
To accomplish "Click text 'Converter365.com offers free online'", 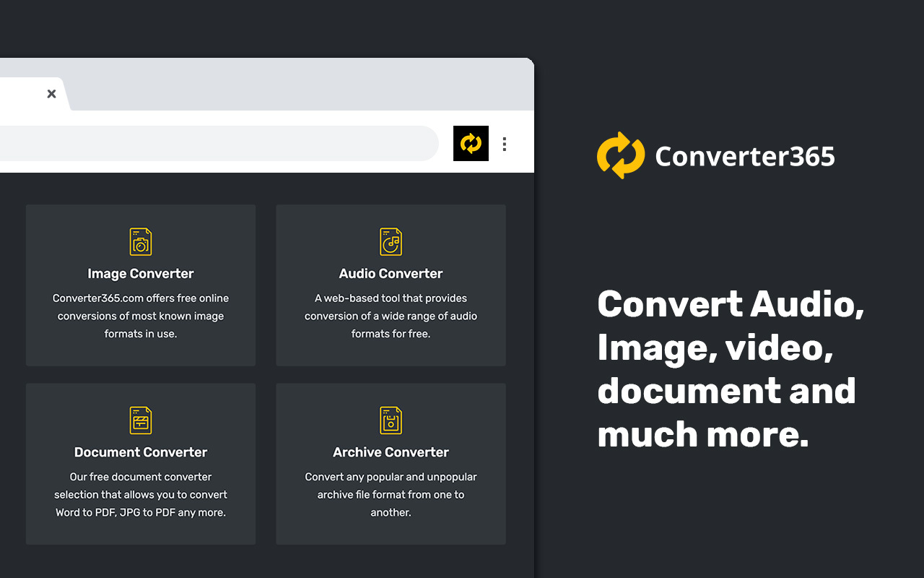I will (141, 298).
